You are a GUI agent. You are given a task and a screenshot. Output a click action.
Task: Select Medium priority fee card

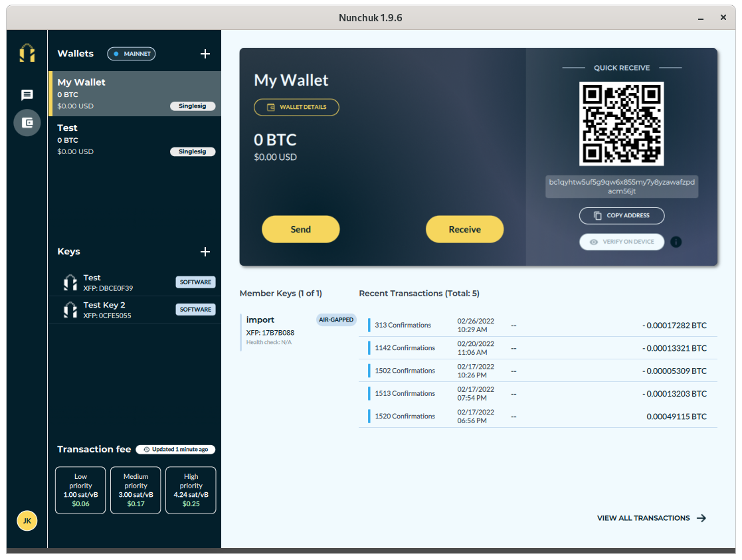(136, 490)
